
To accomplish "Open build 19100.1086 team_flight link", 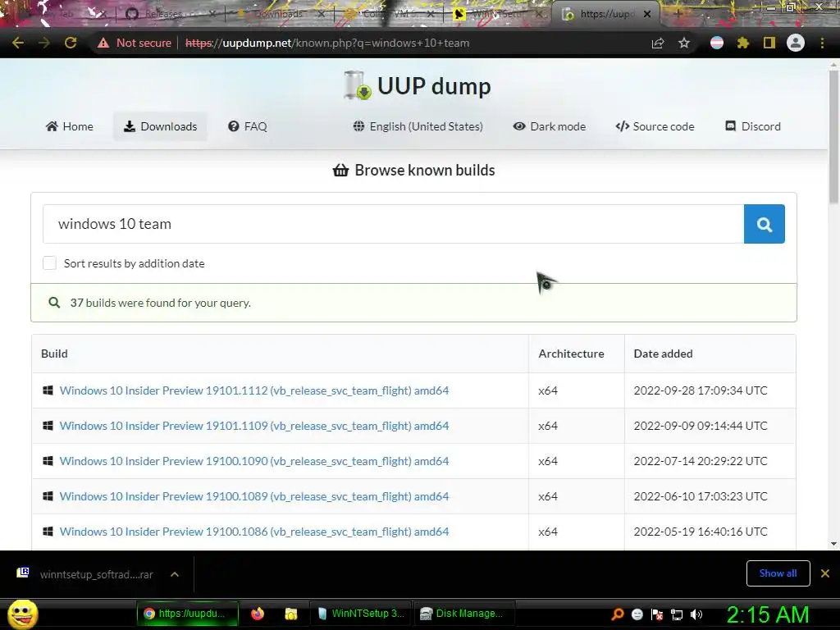I will [254, 532].
